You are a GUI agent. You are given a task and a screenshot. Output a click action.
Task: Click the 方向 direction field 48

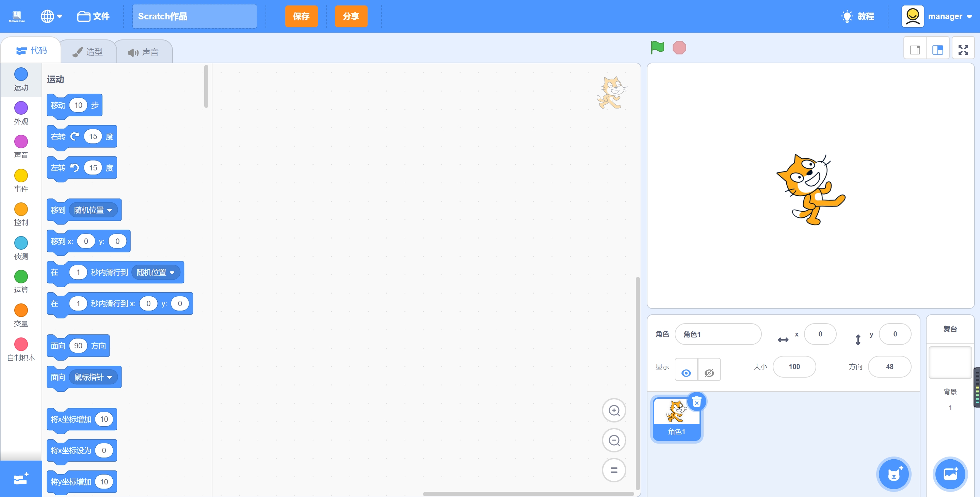tap(889, 367)
